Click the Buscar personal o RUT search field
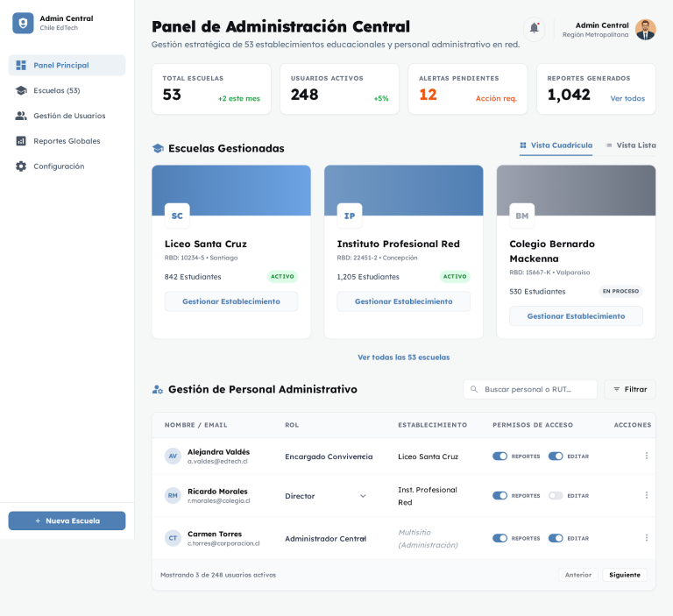Screen dimensions: 673x616 pyautogui.click(x=536, y=389)
